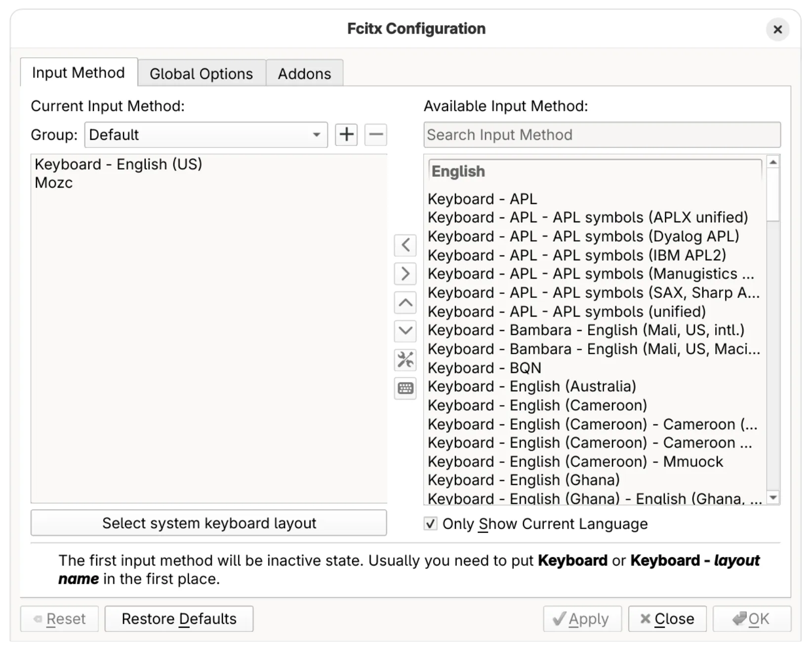Screen dimensions: 812x652
Task: Click left arrow to add input method
Action: [405, 245]
